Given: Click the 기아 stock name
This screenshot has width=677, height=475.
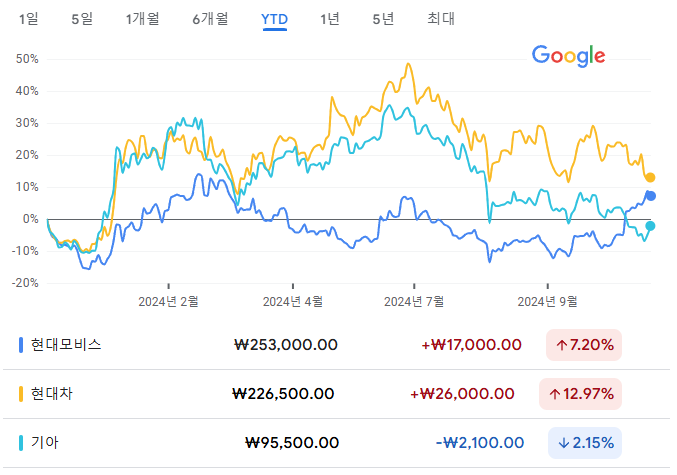Looking at the screenshot, I should pyautogui.click(x=44, y=443).
